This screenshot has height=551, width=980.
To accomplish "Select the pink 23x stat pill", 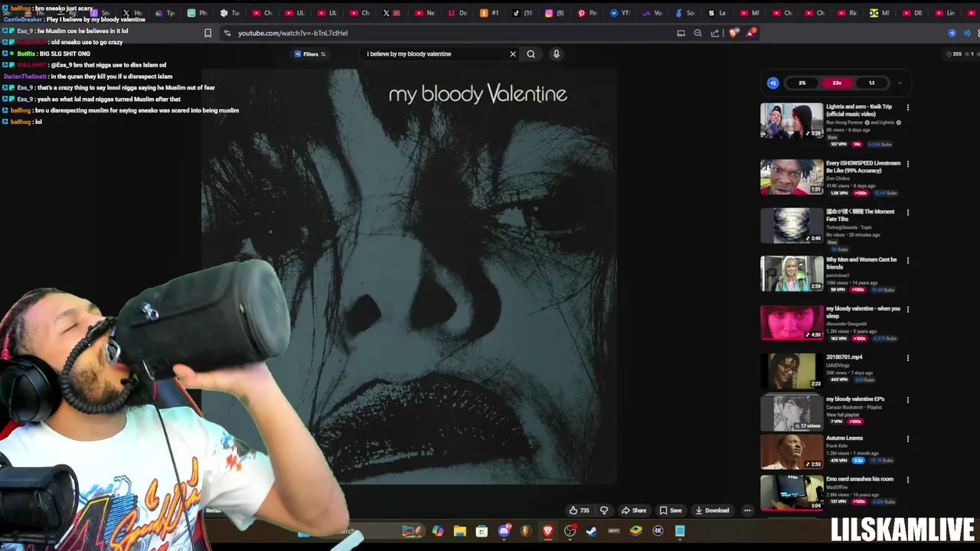I will click(x=837, y=83).
